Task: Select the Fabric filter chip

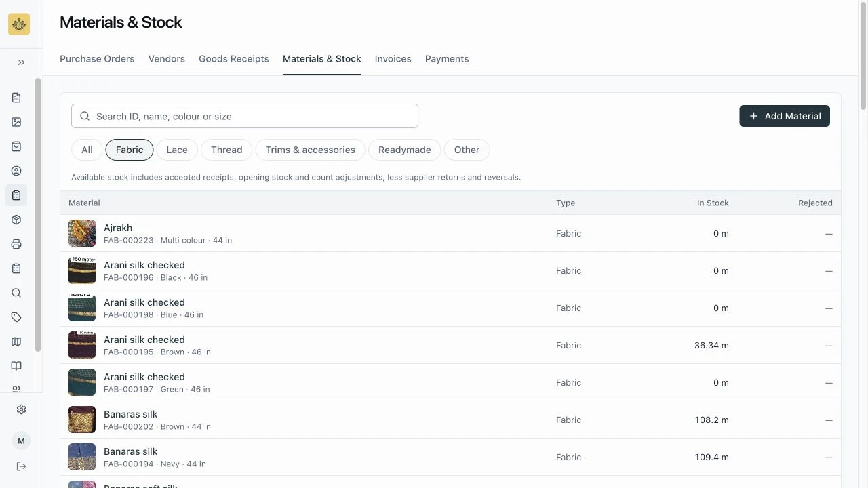Action: pos(130,150)
